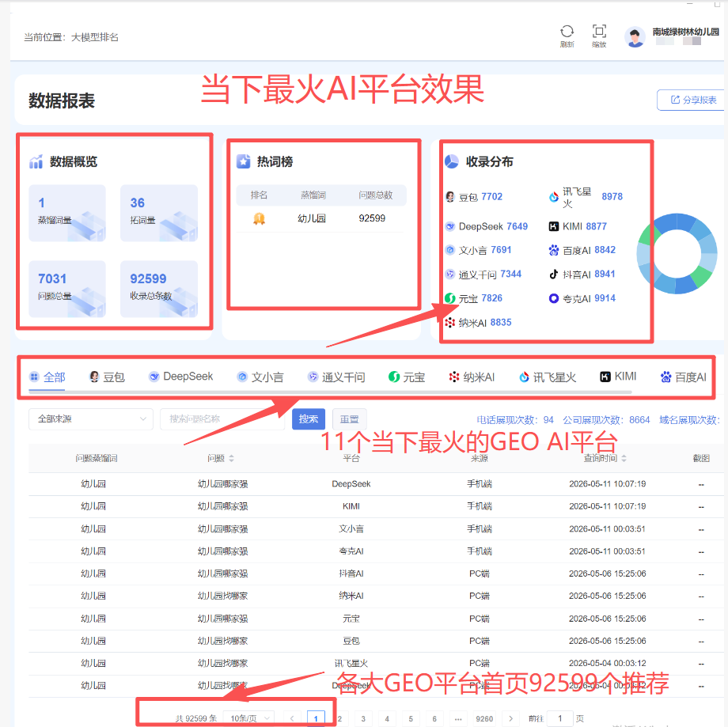Click 百度AI paw icon in 收录分布
This screenshot has height=727, width=728.
pos(553,250)
